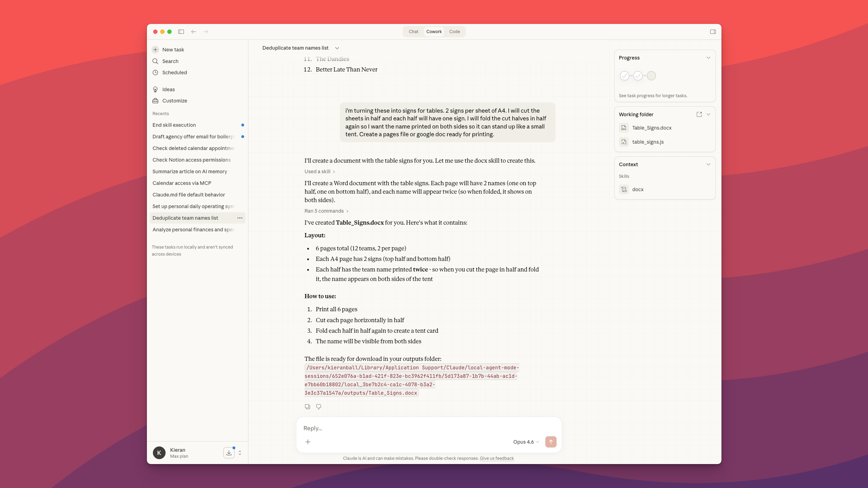868x488 pixels.
Task: Open Summarize article on AI memory task
Action: pos(198,171)
